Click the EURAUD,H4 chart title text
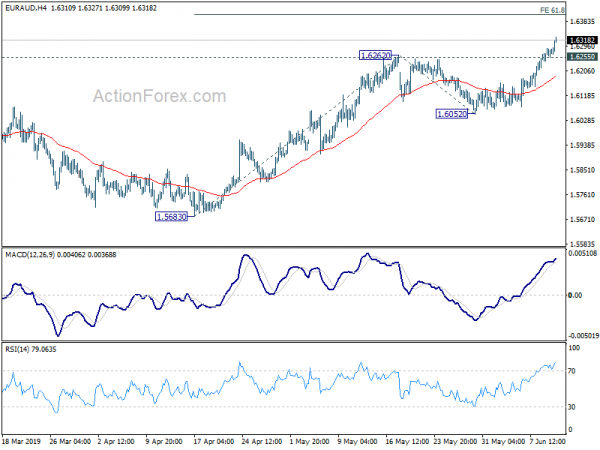Image resolution: width=600 pixels, height=450 pixels. click(26, 8)
